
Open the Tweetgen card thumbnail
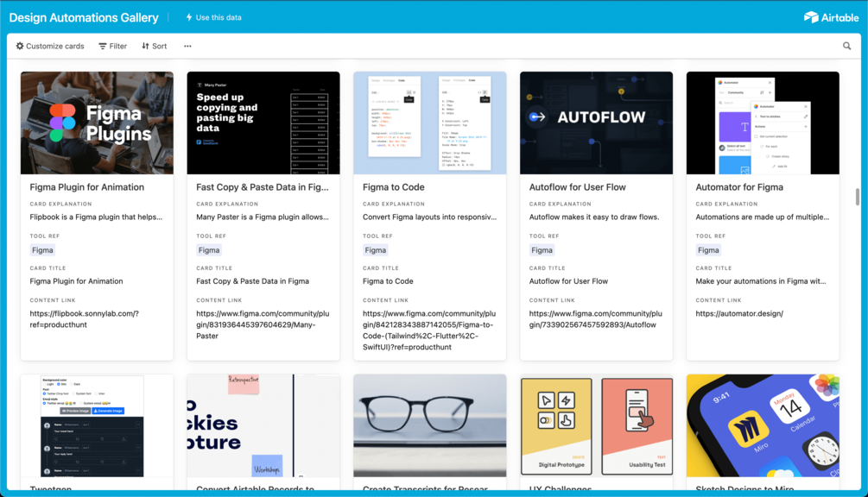[97, 425]
